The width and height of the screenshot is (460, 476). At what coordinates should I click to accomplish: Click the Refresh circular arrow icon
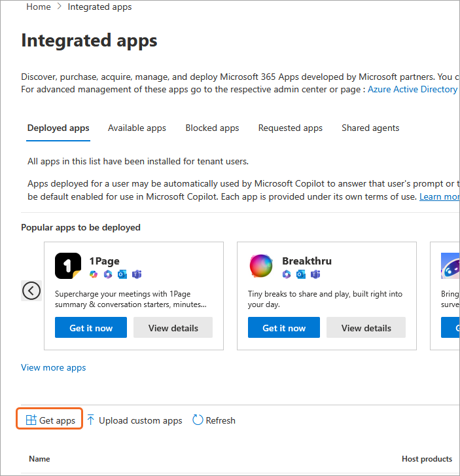198,420
